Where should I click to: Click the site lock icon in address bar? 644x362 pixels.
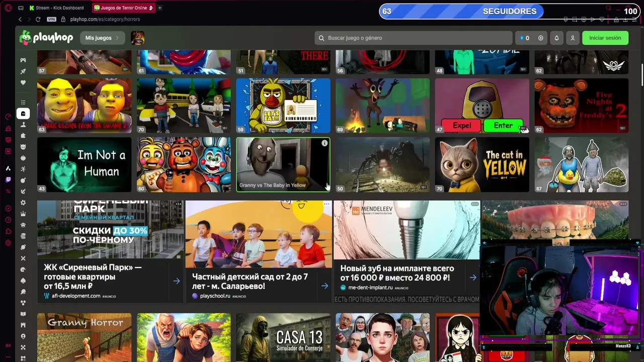tap(63, 19)
